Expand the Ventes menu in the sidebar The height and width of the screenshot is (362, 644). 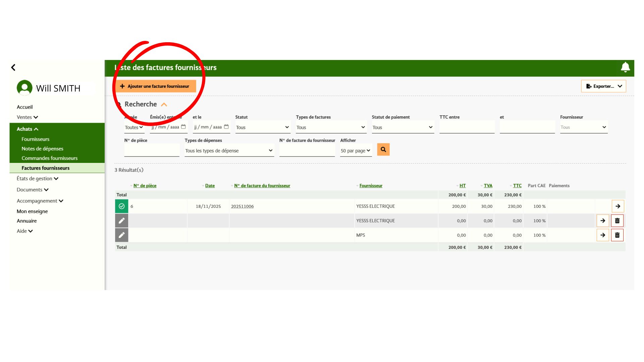[x=28, y=117]
